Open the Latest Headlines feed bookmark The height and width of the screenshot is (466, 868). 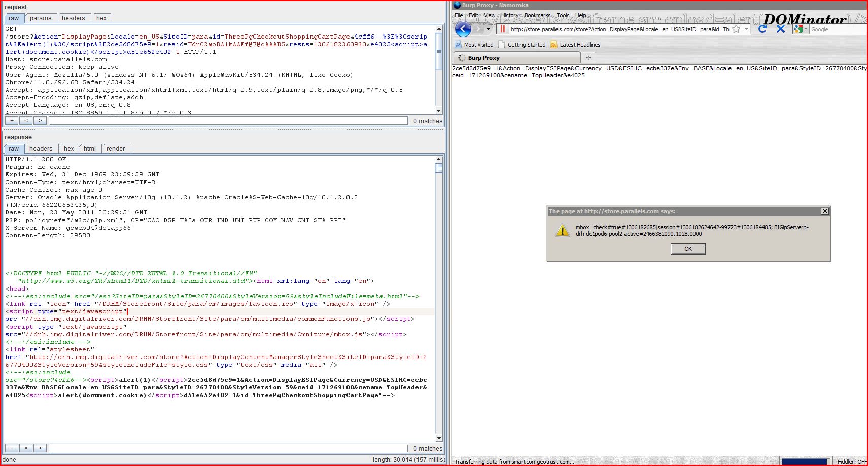click(x=575, y=45)
